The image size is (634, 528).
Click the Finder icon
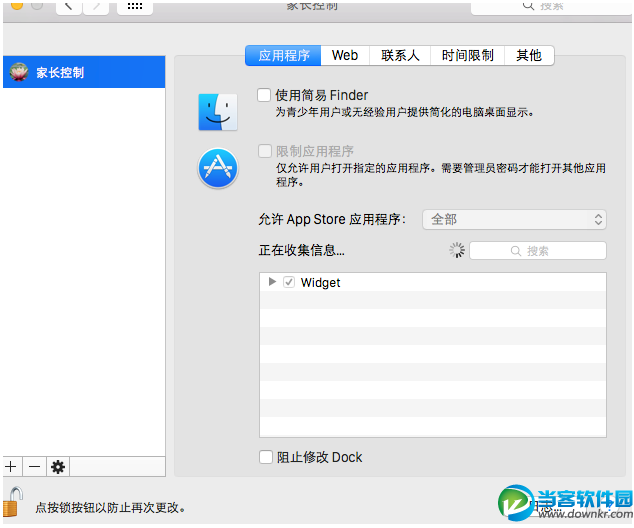(218, 112)
